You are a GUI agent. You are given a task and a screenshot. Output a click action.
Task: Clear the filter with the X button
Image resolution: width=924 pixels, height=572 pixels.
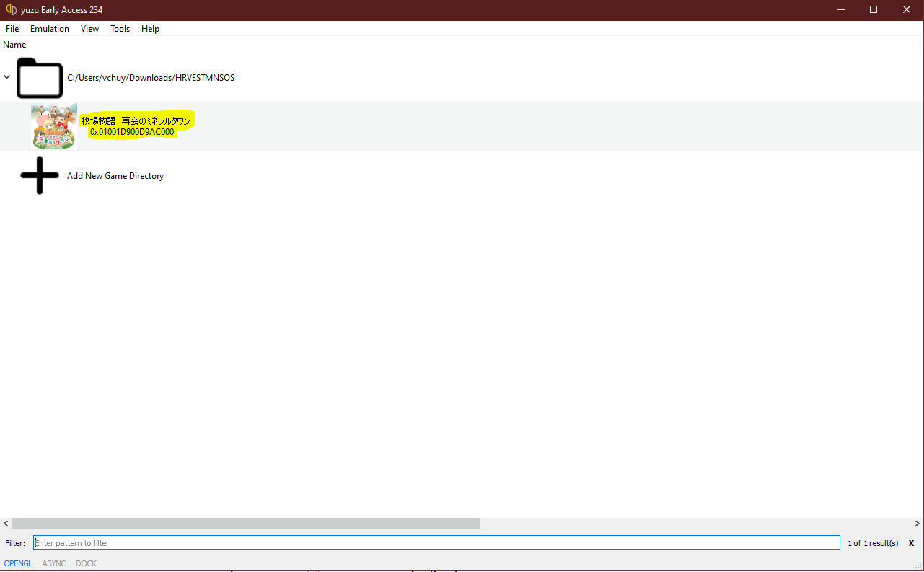pos(911,543)
